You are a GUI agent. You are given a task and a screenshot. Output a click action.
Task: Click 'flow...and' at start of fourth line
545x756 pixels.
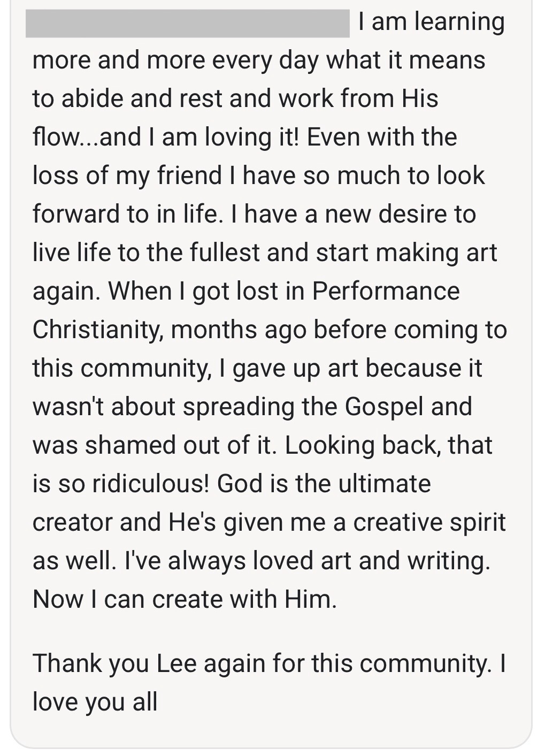coord(86,137)
